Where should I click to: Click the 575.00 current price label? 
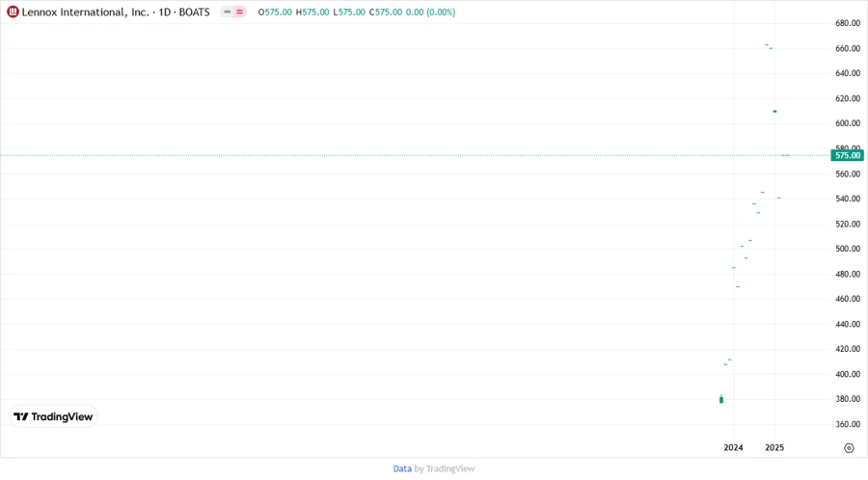pos(847,155)
